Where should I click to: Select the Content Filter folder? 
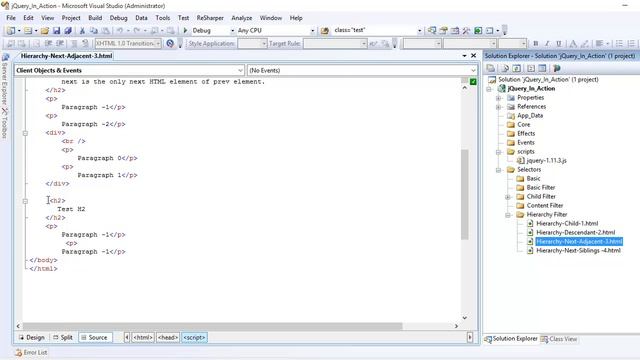tap(544, 206)
